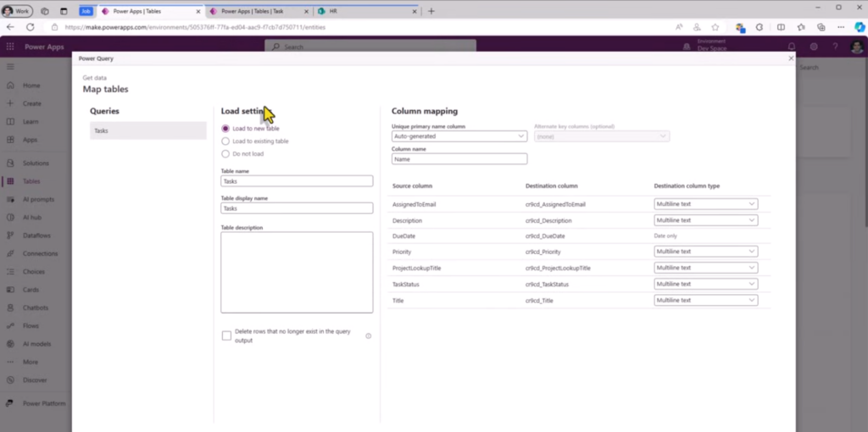The image size is (868, 432).
Task: Select the Do not load radio button
Action: point(225,154)
